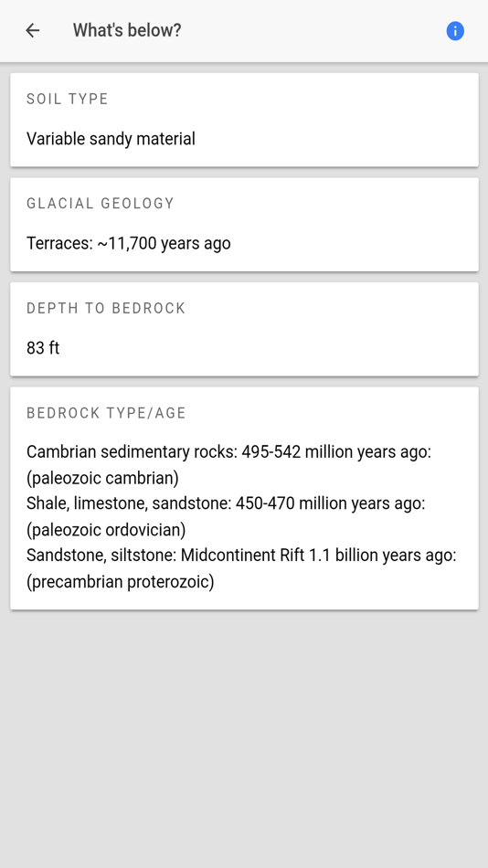The image size is (488, 868).
Task: Tap the "DEPTH TO BEDROCK" heading
Action: click(106, 308)
